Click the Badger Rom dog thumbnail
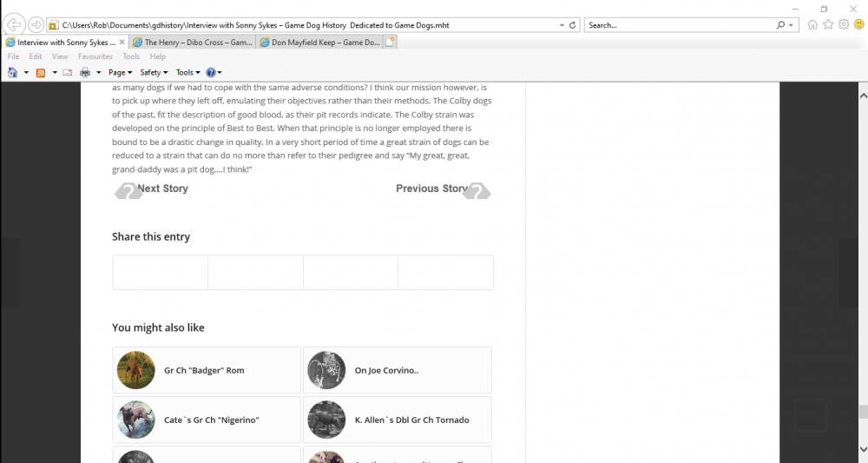This screenshot has width=868, height=463. click(136, 370)
